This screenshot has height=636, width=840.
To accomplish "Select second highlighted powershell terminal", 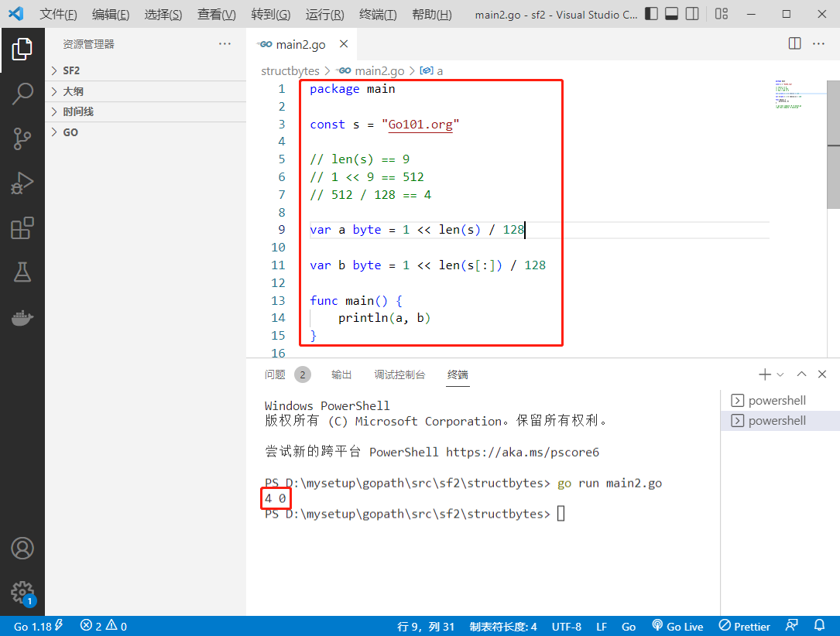I will (x=780, y=421).
